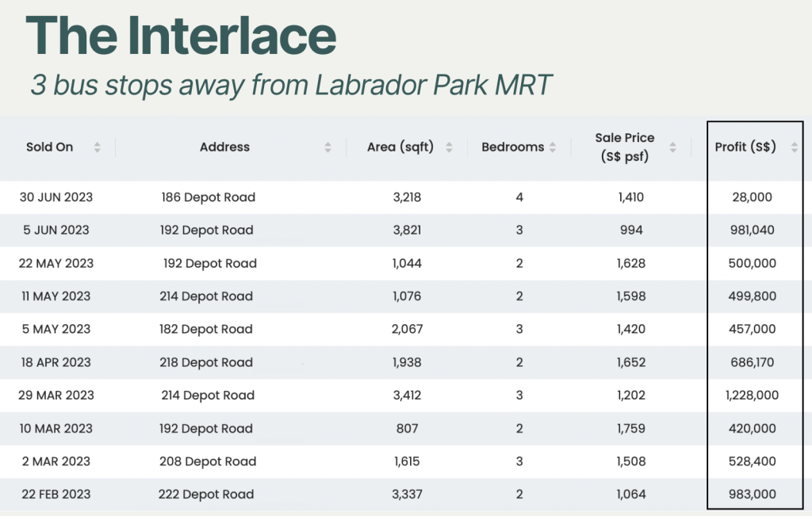The image size is (812, 516).
Task: Select the date 22 MAY 2023
Action: click(x=56, y=263)
